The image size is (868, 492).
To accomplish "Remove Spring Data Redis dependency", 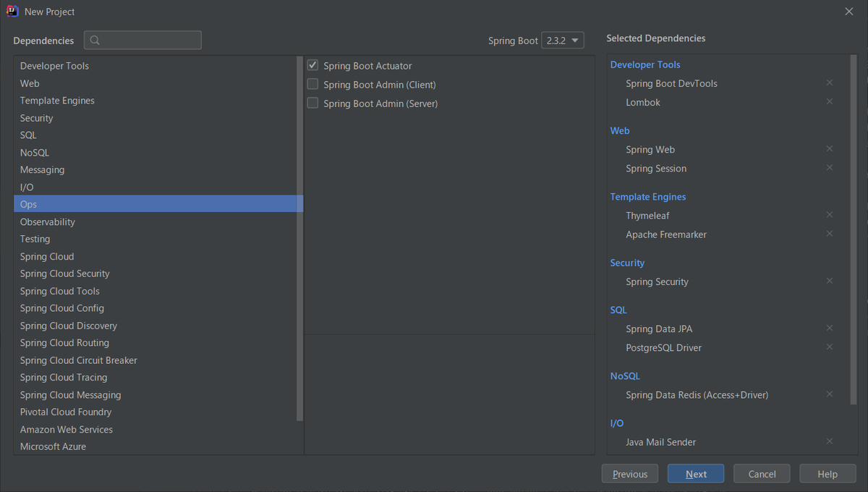I will pos(830,394).
